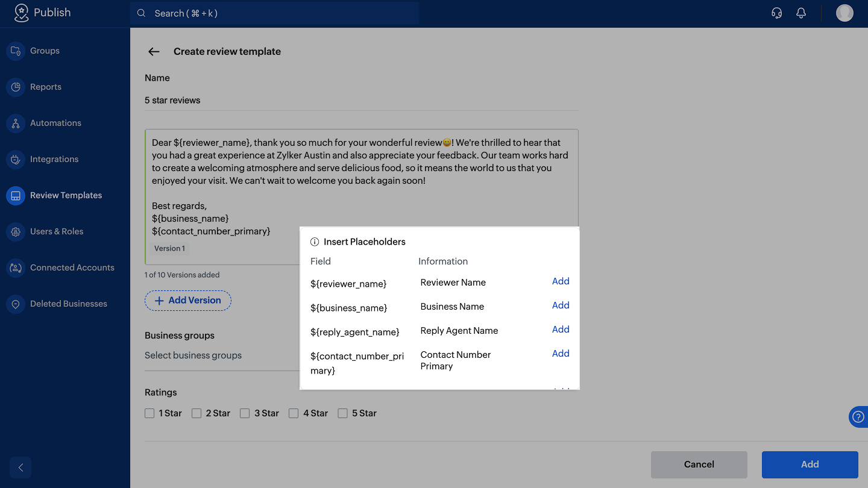Click the Insert Placeholders info icon
This screenshot has width=868, height=488.
pos(315,242)
